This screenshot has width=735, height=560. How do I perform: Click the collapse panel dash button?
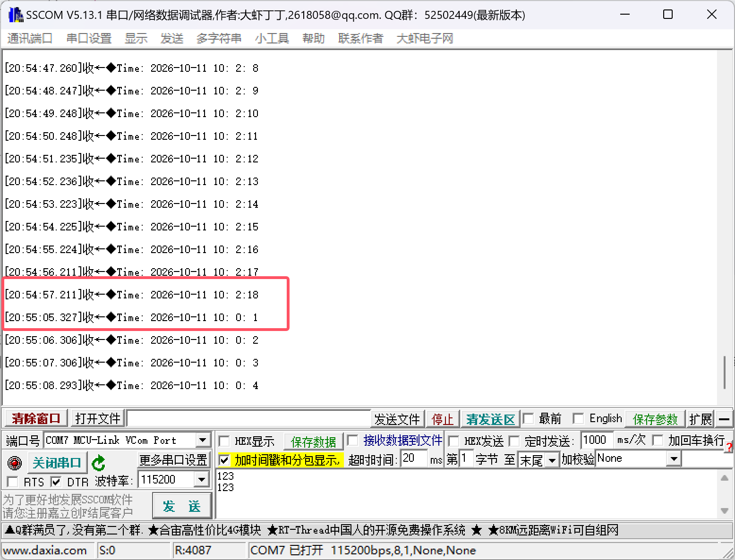tap(724, 419)
